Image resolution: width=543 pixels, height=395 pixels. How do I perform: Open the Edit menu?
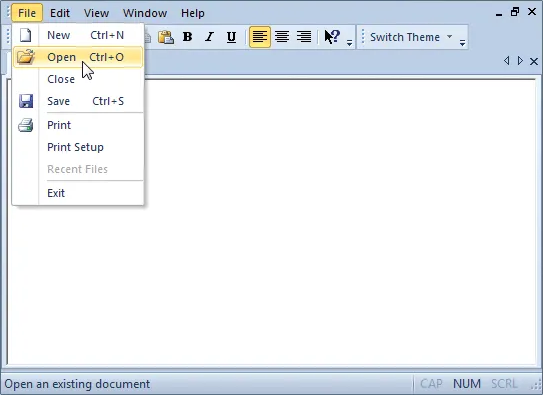[60, 13]
